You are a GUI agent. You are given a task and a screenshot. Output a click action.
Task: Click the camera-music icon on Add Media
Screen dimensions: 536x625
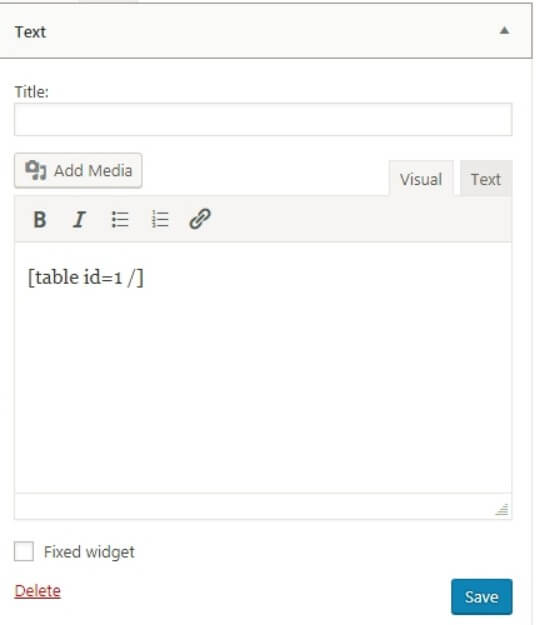coord(36,170)
